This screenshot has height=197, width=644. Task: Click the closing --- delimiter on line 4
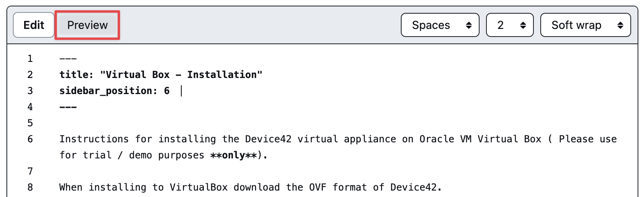click(x=68, y=107)
